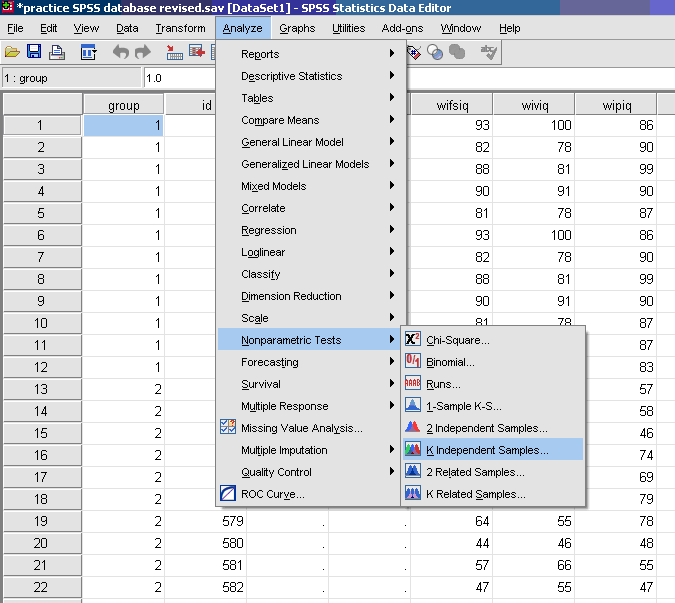Select the wiviq column header

point(534,105)
